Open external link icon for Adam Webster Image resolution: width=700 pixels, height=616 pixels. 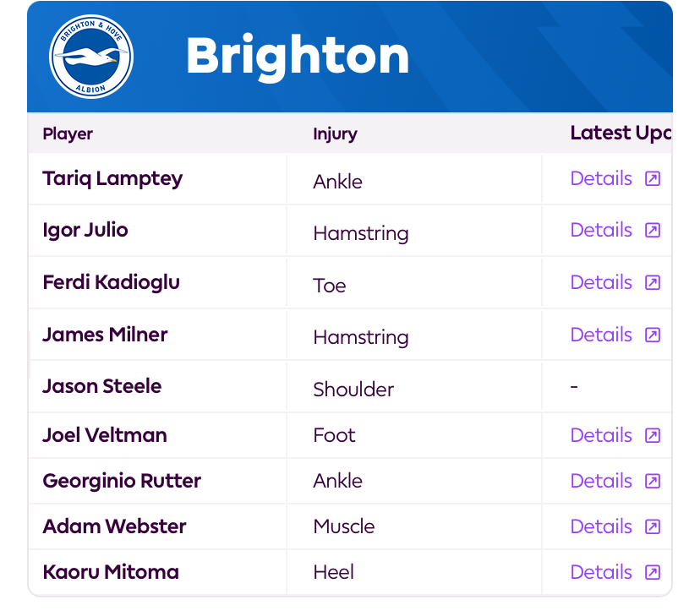coord(652,526)
